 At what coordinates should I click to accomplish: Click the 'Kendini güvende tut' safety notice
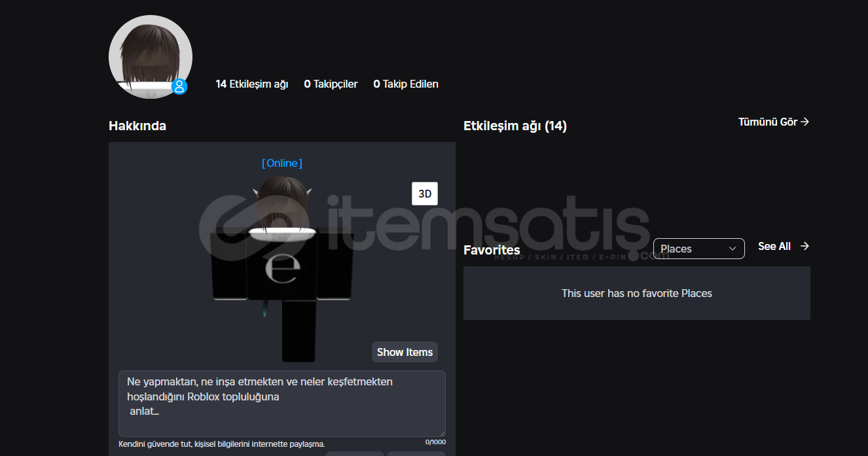pyautogui.click(x=221, y=444)
